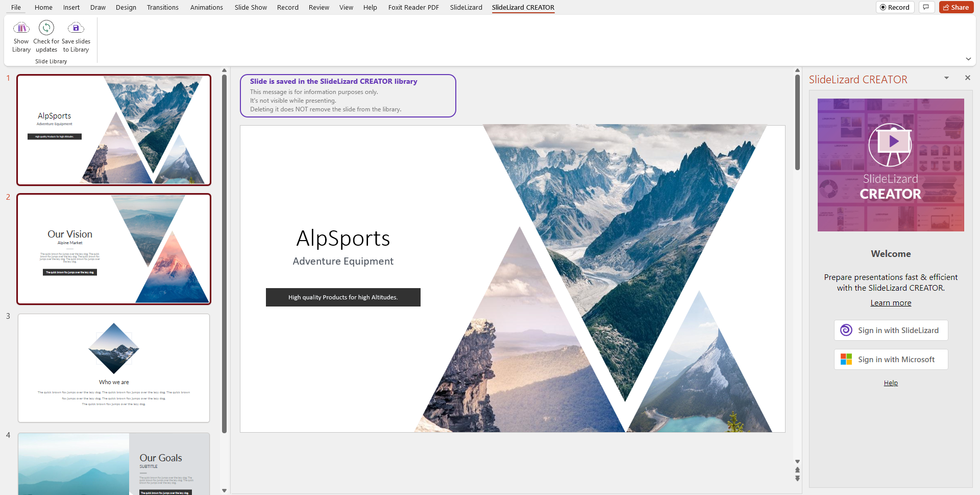Click previous slide arrow below scrollbar
The image size is (980, 495).
pos(797,470)
